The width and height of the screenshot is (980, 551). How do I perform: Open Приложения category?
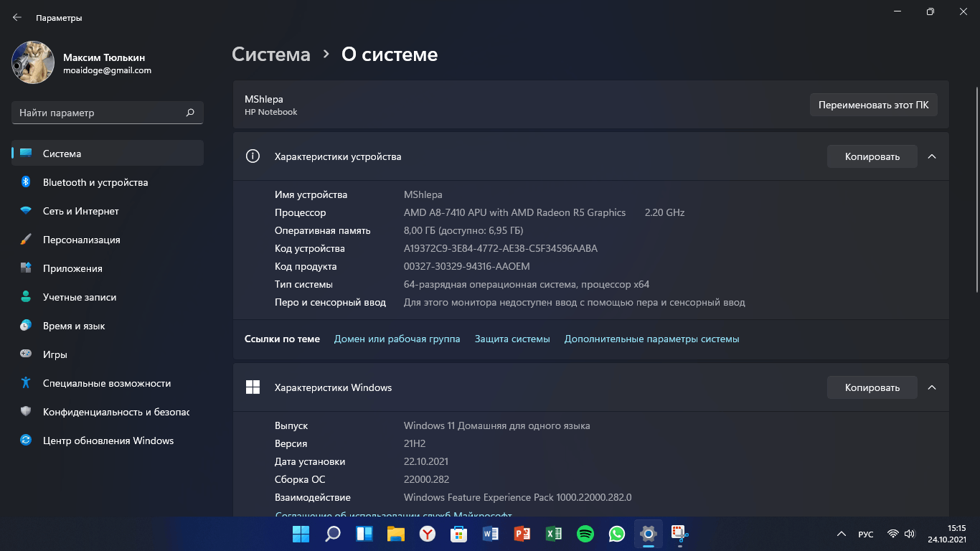tap(108, 268)
